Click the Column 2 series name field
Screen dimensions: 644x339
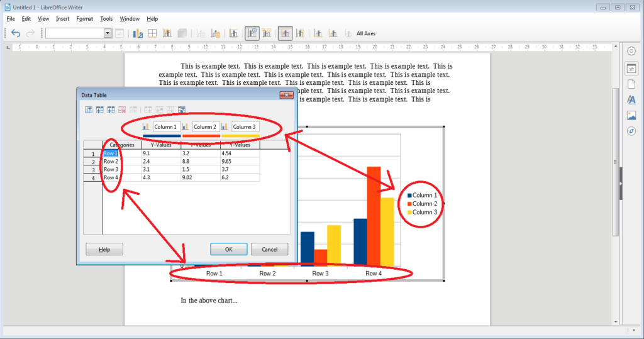point(206,126)
